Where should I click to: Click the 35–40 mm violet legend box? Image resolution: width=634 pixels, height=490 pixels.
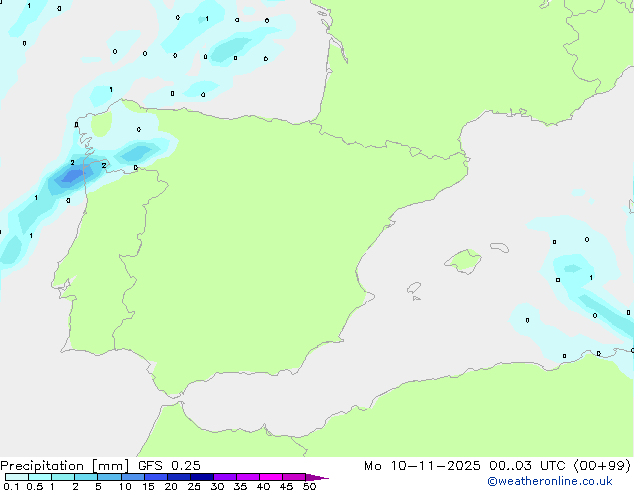tap(248, 477)
